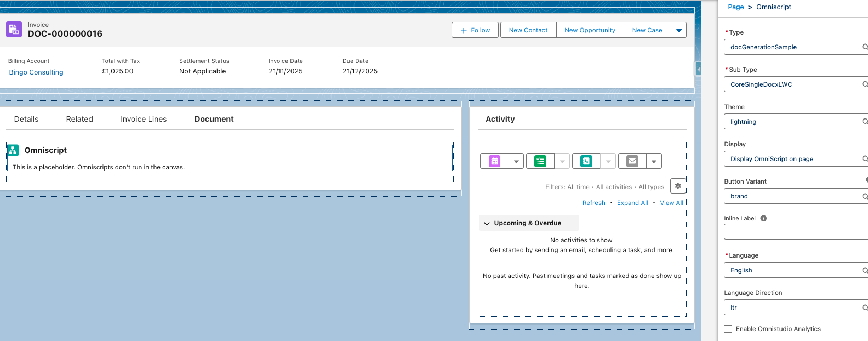Click the Inline Label info icon

click(763, 218)
